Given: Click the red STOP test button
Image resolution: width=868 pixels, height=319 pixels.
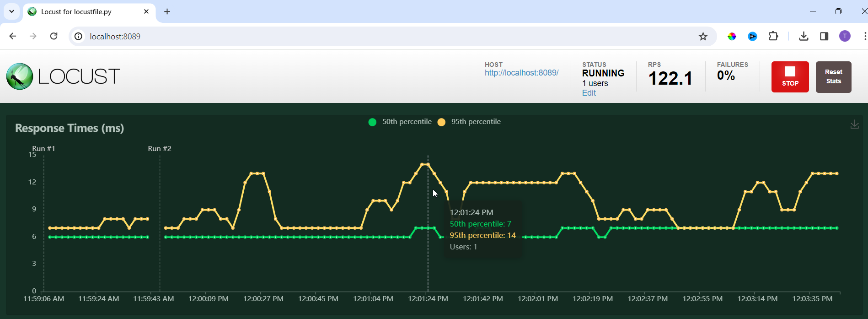Looking at the screenshot, I should click(x=790, y=77).
